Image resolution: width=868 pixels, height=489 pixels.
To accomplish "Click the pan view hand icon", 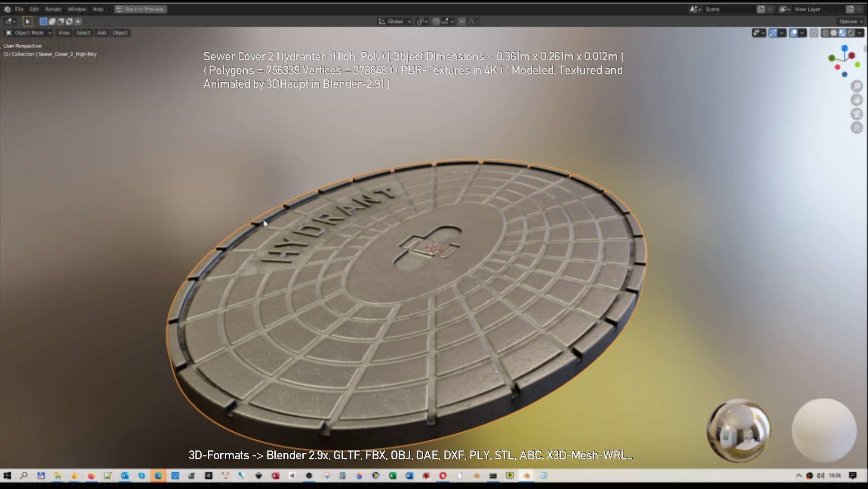I will tap(857, 100).
